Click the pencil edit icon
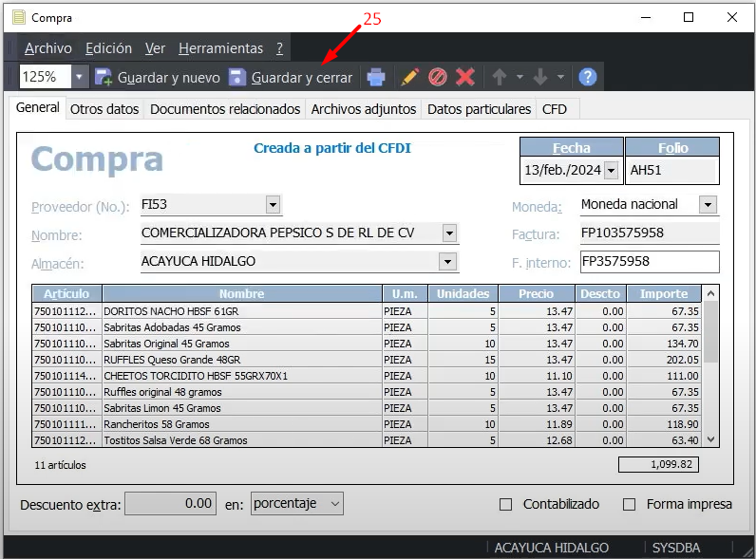This screenshot has height=559, width=756. (409, 77)
